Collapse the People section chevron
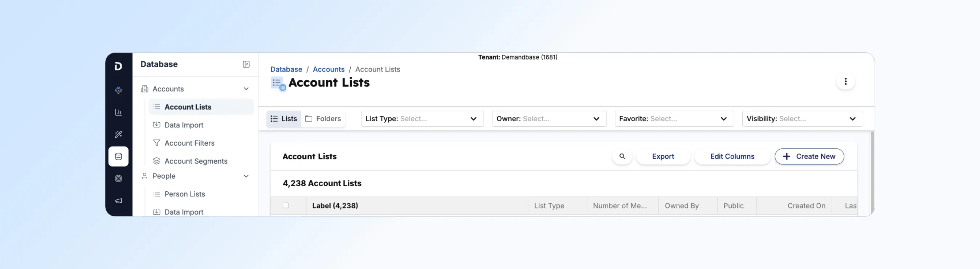This screenshot has width=980, height=269. pyautogui.click(x=246, y=176)
